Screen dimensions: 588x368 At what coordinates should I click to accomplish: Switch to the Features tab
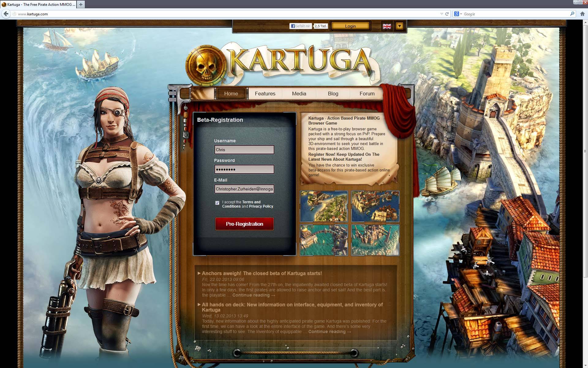point(265,94)
